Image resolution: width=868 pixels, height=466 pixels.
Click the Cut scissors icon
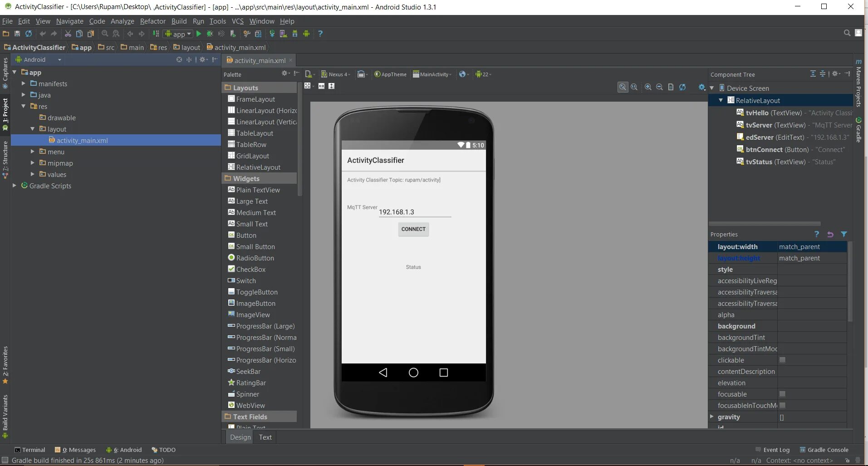(68, 34)
